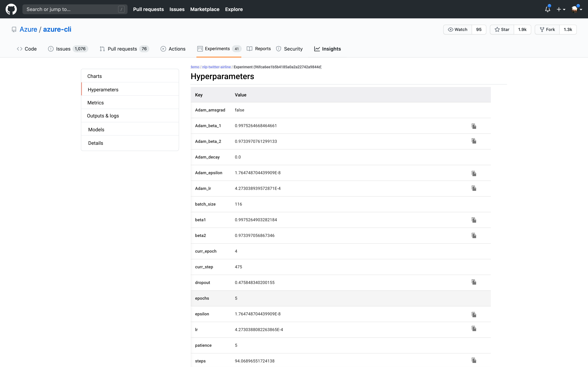This screenshot has width=588, height=367.
Task: Fork the azure-cli repository
Action: click(x=547, y=29)
